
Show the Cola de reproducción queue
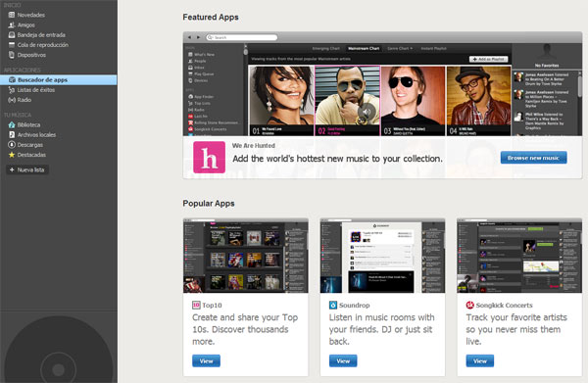pyautogui.click(x=38, y=45)
